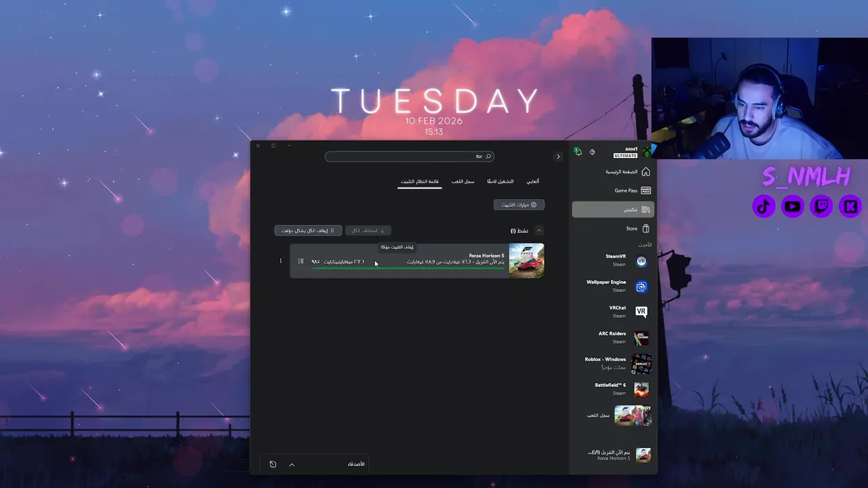Select My Library (مكتبتي) in sidebar
Image resolution: width=868 pixels, height=488 pixels.
613,209
